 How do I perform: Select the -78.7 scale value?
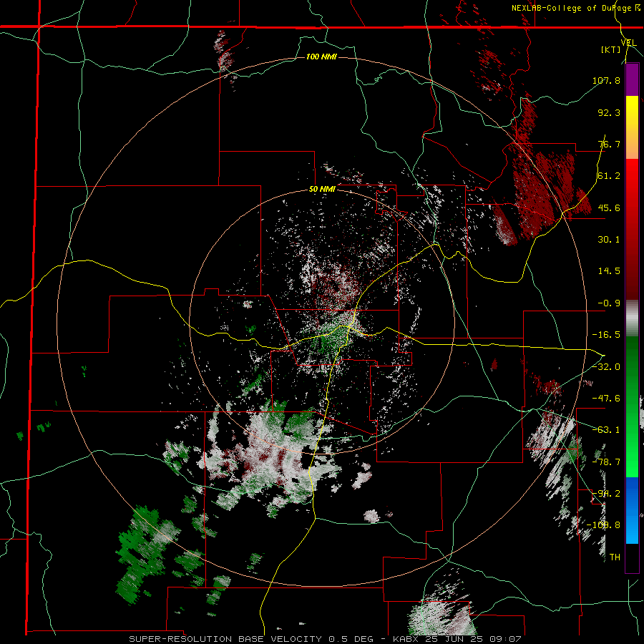point(606,462)
